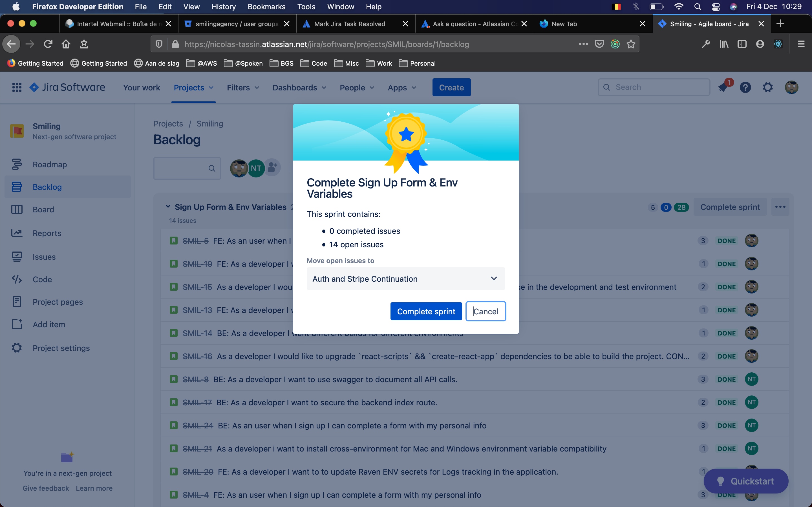Filter backlog by the NT assignee avatar
The height and width of the screenshot is (507, 812).
coord(256,168)
